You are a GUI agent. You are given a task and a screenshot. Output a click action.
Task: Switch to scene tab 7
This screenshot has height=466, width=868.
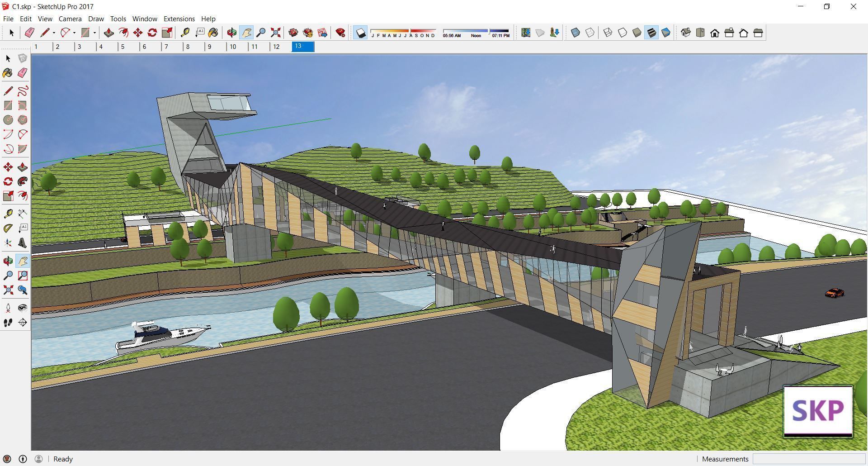(172, 47)
